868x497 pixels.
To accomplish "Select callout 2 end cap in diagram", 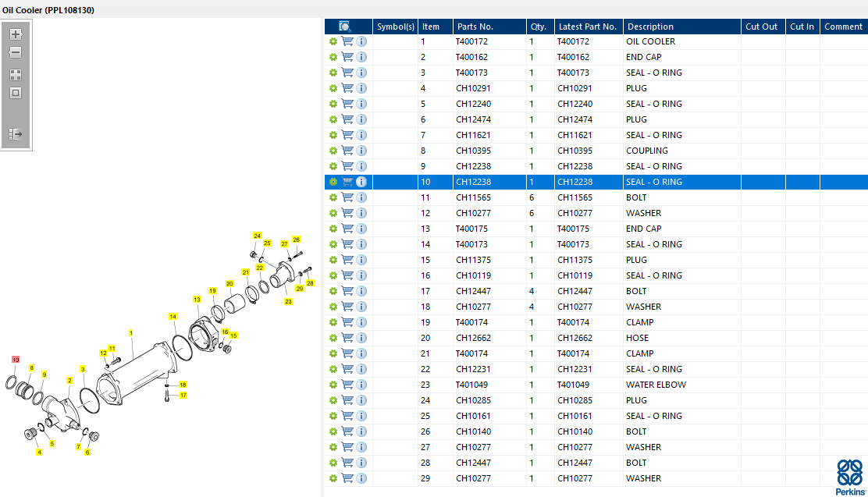I will [69, 380].
